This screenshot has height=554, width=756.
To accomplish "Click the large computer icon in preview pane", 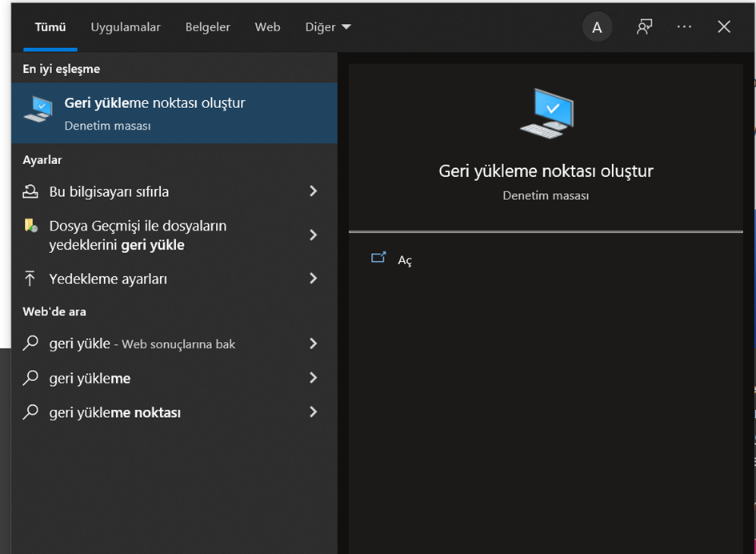I will [x=546, y=114].
